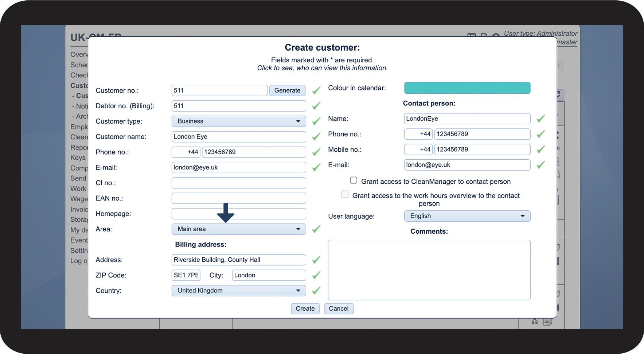Click the Customer name field with London Eye
This screenshot has width=644, height=354.
[239, 137]
